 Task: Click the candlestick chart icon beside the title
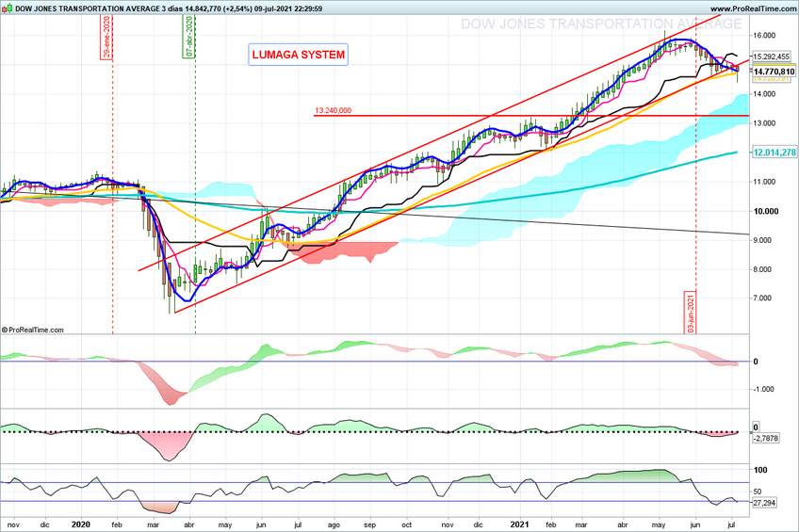click(8, 8)
